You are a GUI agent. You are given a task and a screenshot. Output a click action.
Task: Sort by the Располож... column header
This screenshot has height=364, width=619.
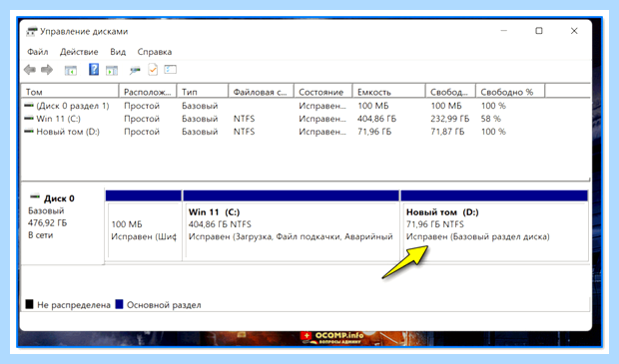pos(148,92)
